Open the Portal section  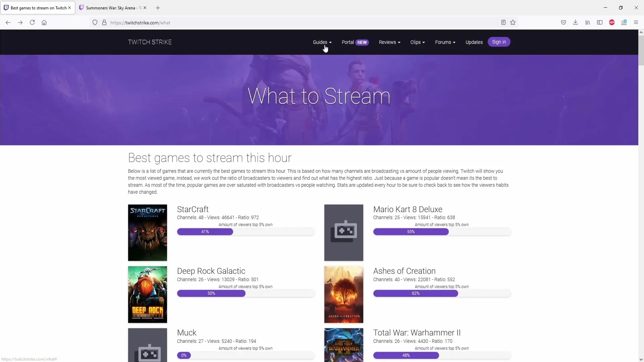347,42
